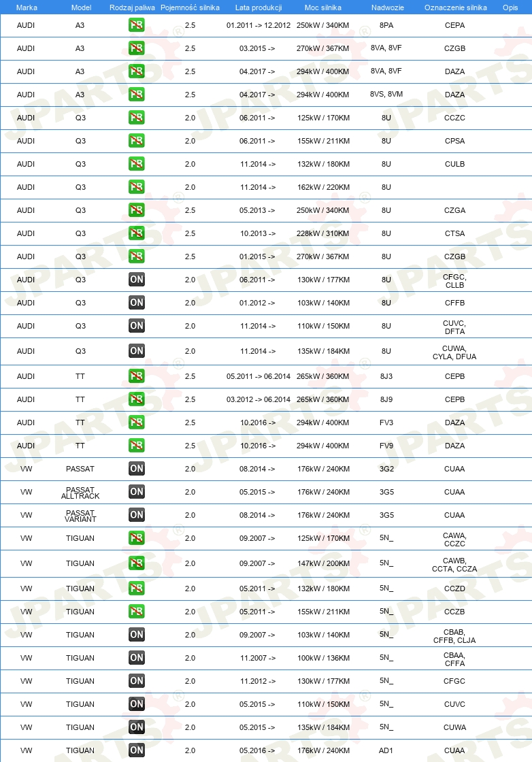
Task: Click the diesel ON icon in the TIGUAN 100kW / 136KM row
Action: pos(137,658)
